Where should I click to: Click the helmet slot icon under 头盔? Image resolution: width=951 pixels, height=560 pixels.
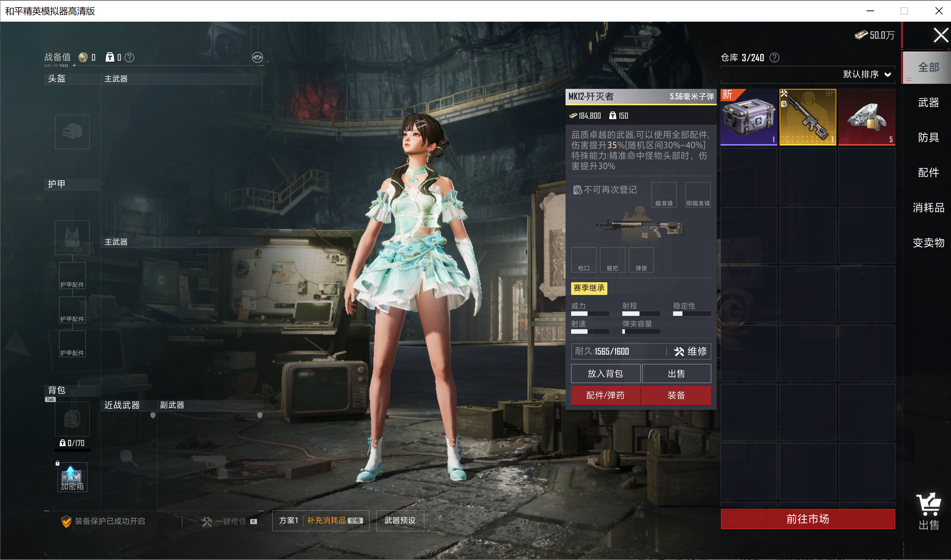(72, 132)
